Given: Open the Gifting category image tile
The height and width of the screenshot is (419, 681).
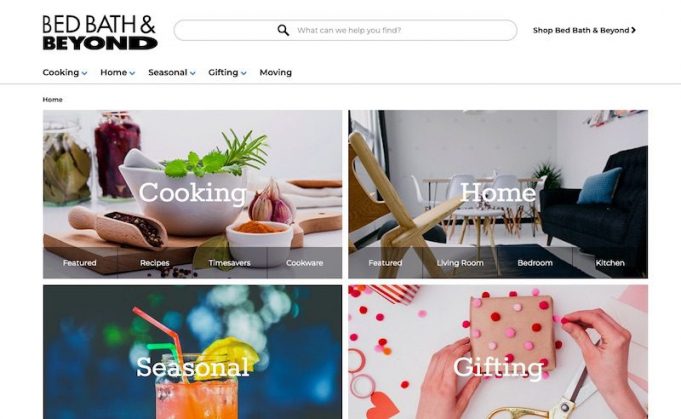Looking at the screenshot, I should coord(498,352).
